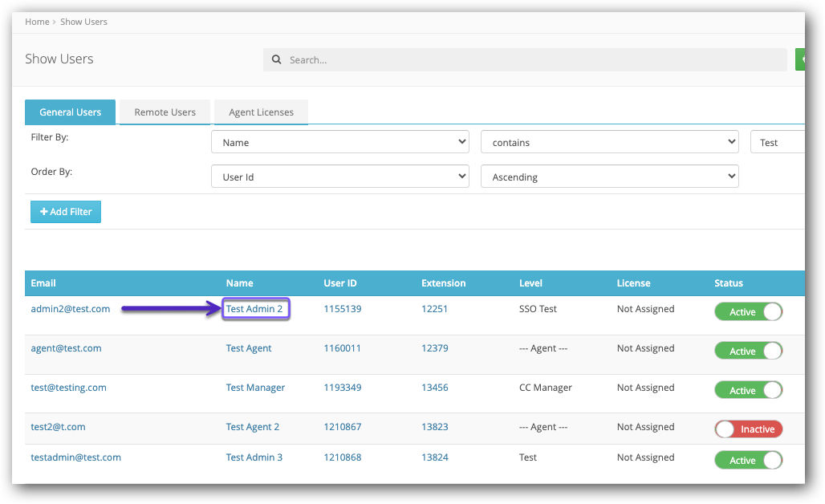Click the search magnifier icon
Viewport: 825px width, 504px height.
click(x=277, y=60)
